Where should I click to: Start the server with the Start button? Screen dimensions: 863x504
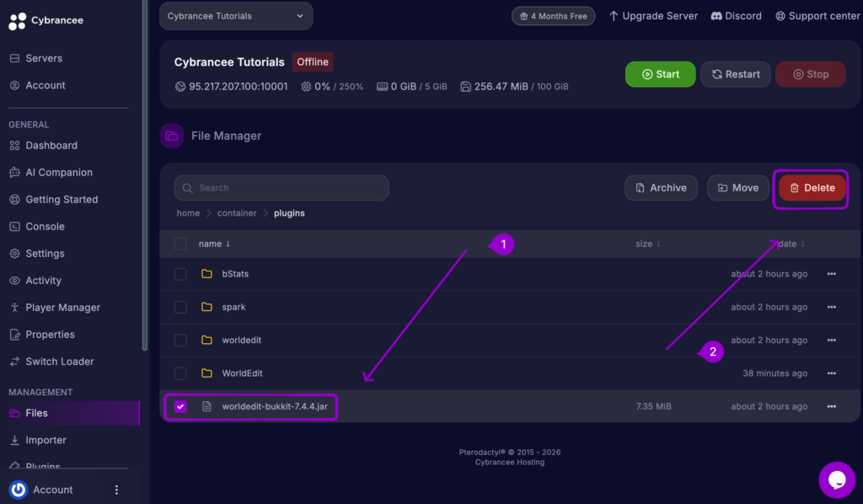(661, 74)
